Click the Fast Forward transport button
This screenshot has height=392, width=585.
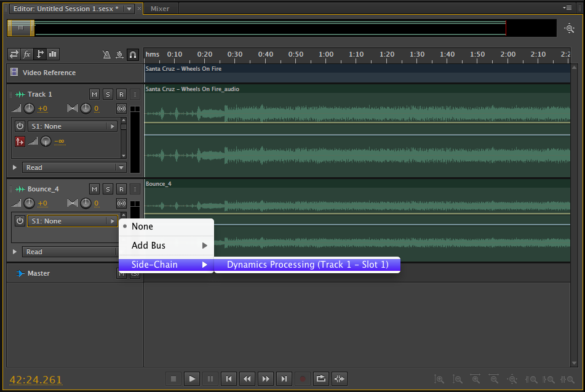point(265,379)
